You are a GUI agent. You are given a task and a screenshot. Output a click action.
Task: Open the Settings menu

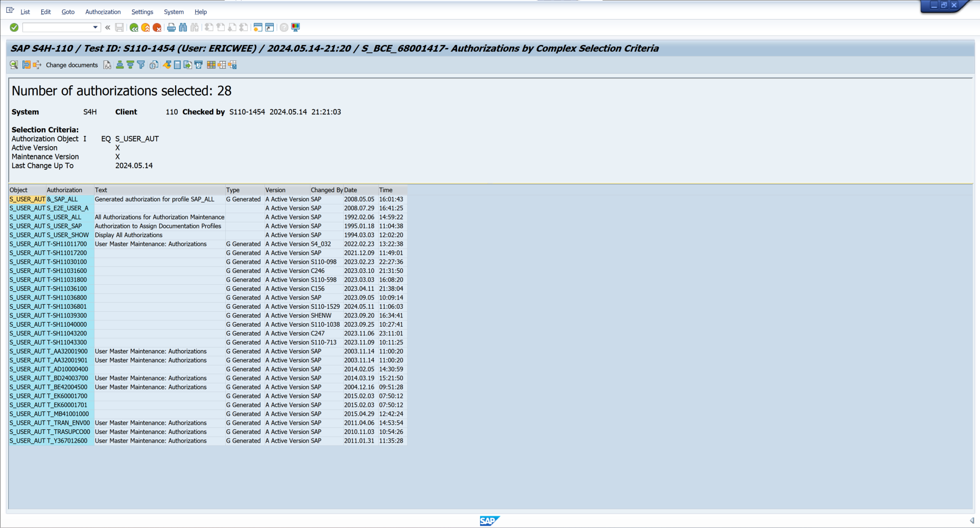142,12
